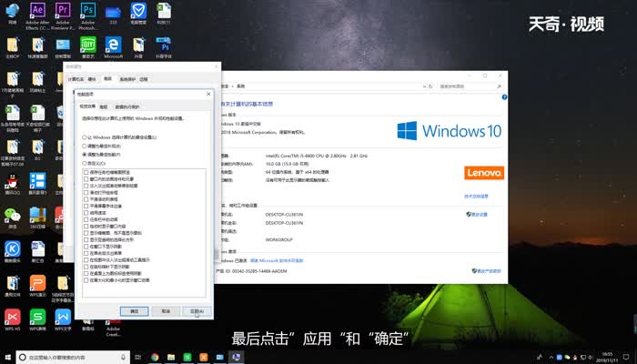The image size is (637, 364).
Task: Switch to 高级 tab in Performance Options
Action: click(x=104, y=106)
